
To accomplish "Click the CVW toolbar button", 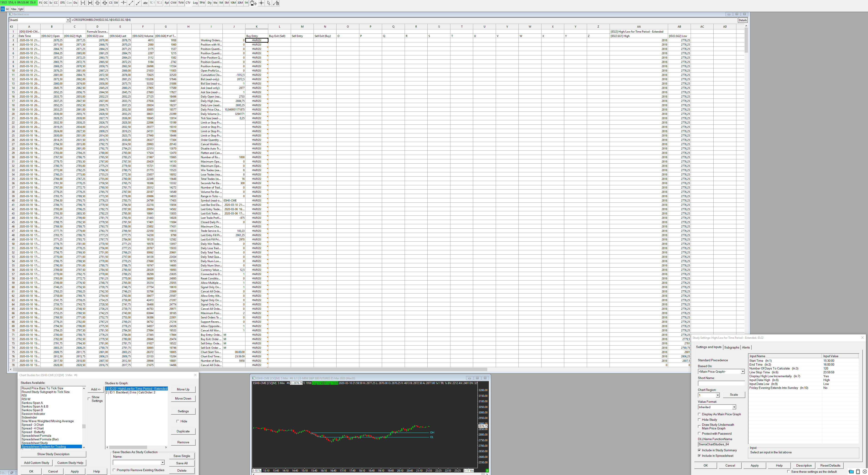I will click(174, 3).
